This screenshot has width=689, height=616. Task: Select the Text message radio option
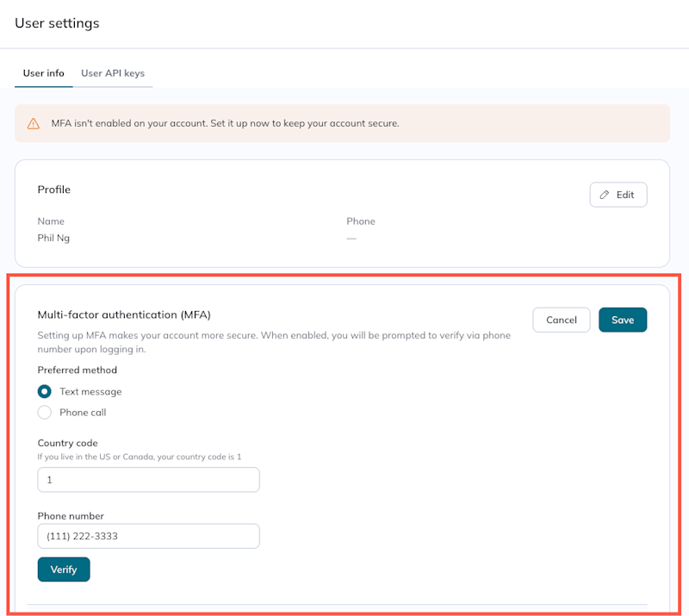point(45,391)
